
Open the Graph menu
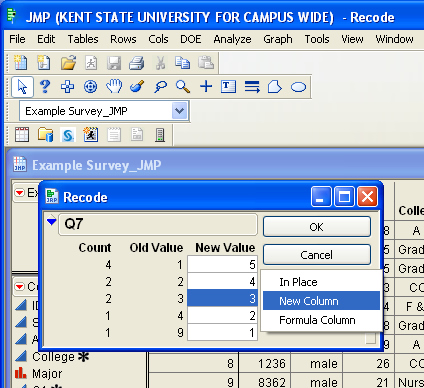[278, 39]
